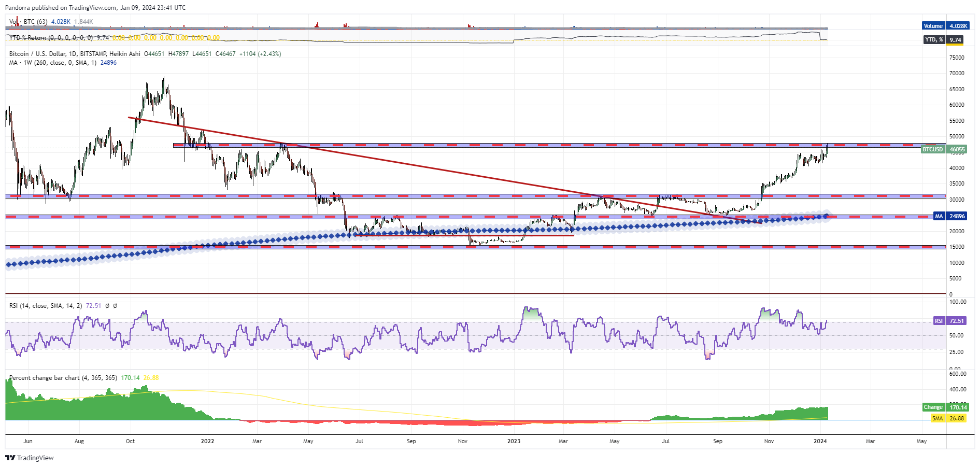
Task: Click the BTCUSD 46055 price label
Action: pyautogui.click(x=944, y=149)
